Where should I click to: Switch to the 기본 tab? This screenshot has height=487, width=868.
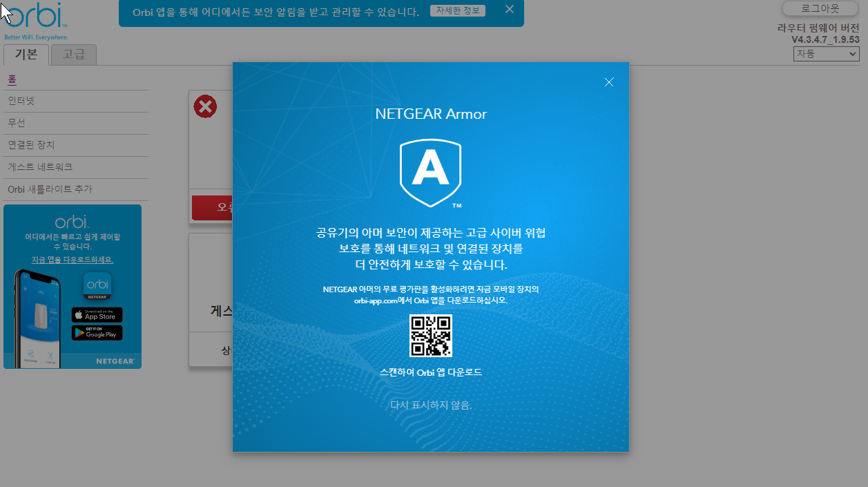[26, 55]
